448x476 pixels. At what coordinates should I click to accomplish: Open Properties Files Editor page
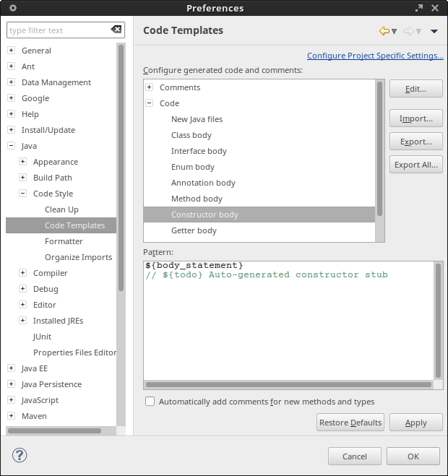(x=74, y=352)
